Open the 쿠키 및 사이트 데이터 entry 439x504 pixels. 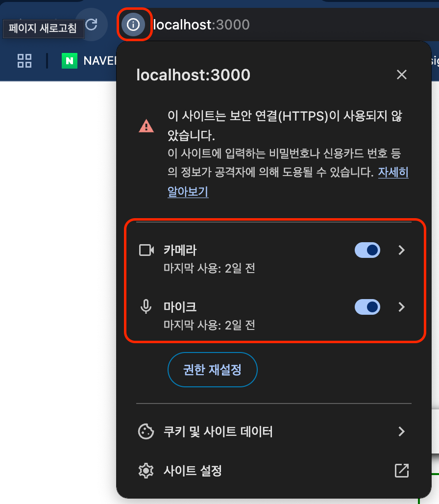tap(273, 431)
